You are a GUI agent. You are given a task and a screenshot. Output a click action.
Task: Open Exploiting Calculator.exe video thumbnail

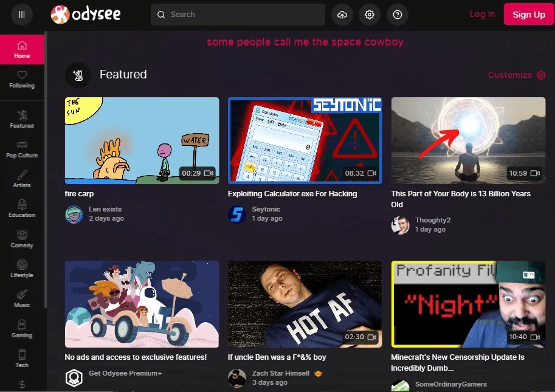(x=305, y=141)
